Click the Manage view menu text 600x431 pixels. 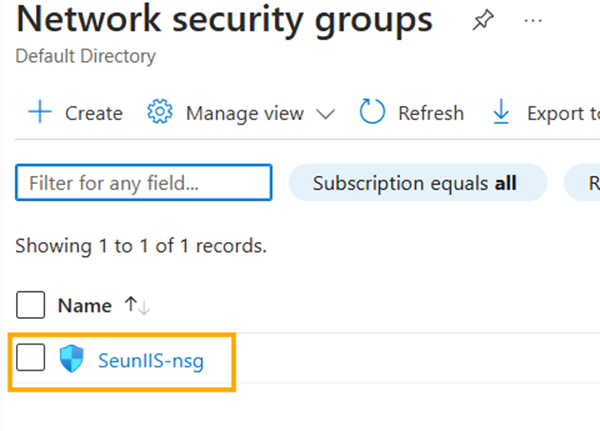coord(244,113)
